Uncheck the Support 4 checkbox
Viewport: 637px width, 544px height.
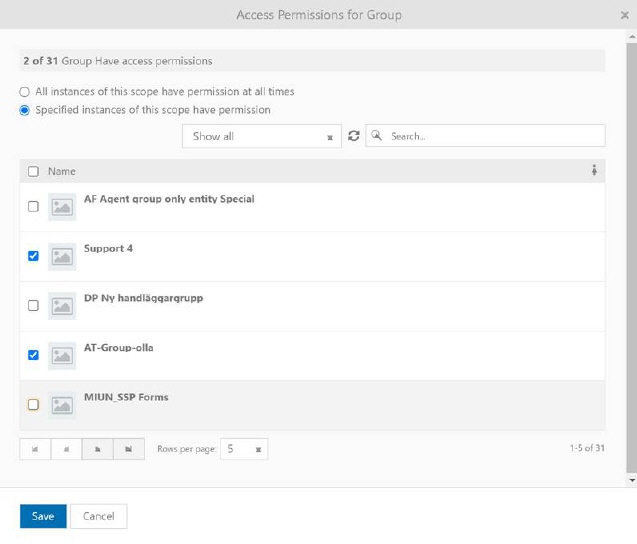point(33,256)
